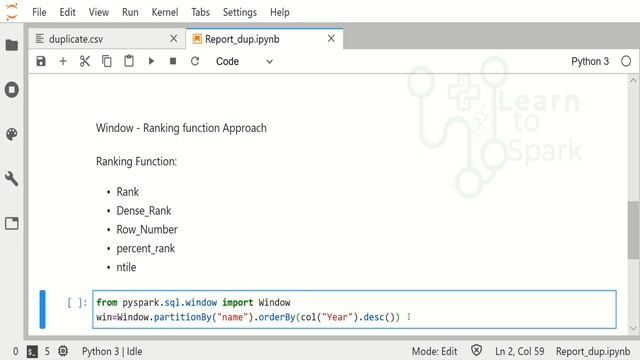Click the blue cell collapser bar
640x360 pixels.
point(42,309)
